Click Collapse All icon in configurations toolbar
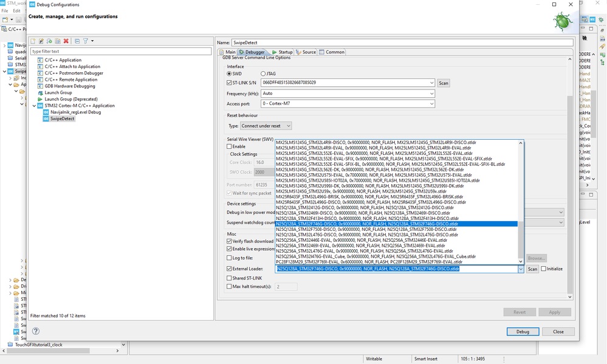Image resolution: width=607 pixels, height=364 pixels. (x=77, y=41)
